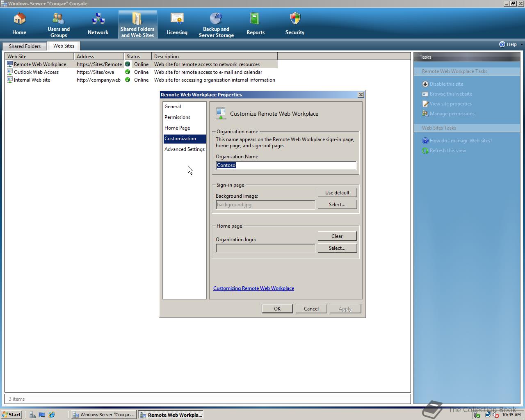Select the Remote Web Workplace site row
Viewport: 525px width, 420px height.
click(x=142, y=64)
